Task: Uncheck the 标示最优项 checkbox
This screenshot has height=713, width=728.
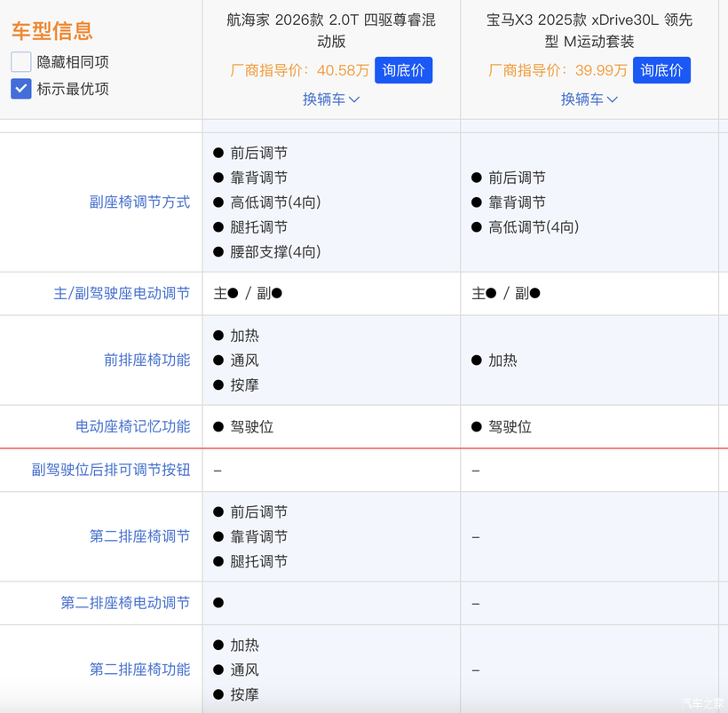Action: click(x=21, y=89)
